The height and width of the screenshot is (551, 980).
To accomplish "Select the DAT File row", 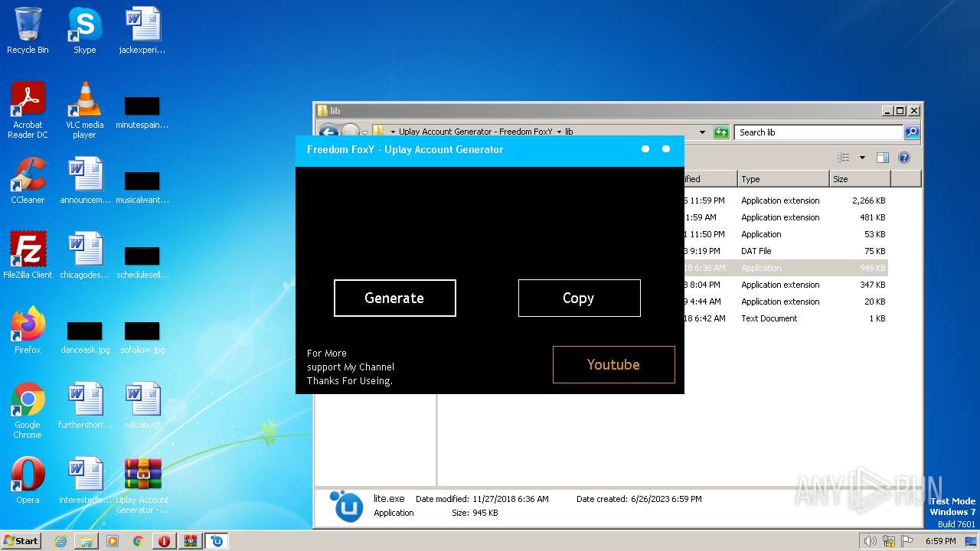I will point(786,251).
